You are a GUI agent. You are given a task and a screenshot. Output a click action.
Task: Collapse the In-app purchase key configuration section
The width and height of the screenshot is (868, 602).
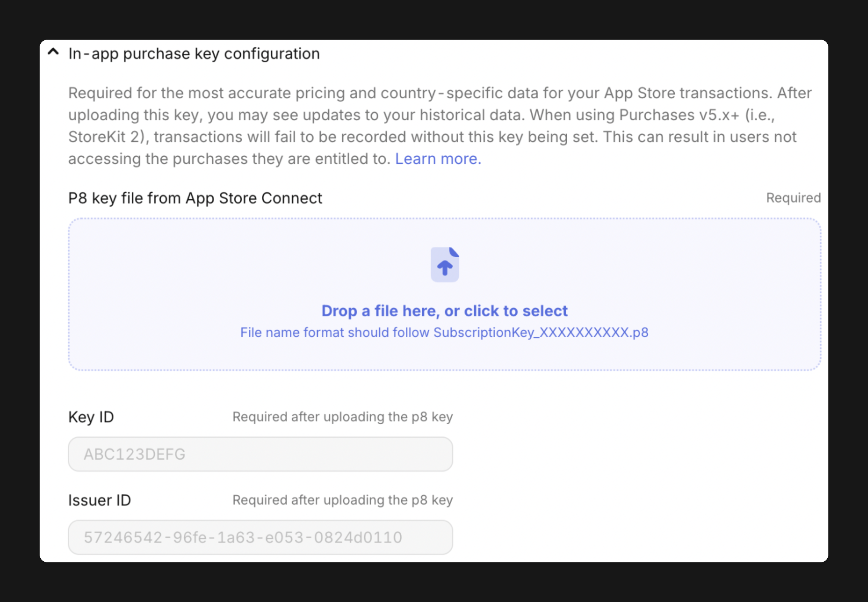point(53,52)
